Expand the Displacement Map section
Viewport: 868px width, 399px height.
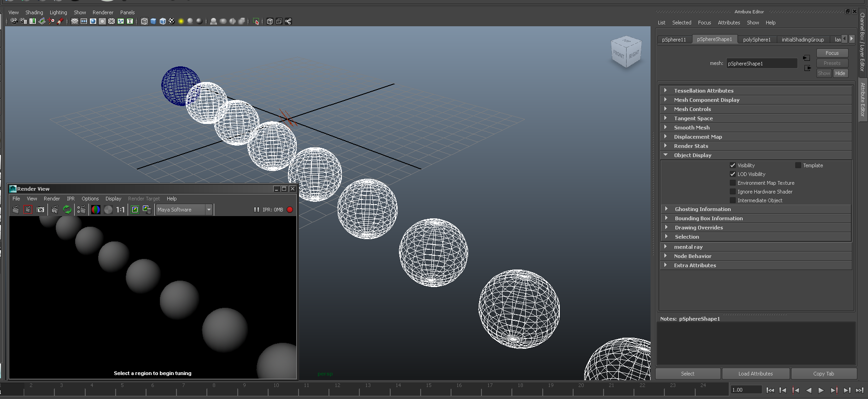coord(756,137)
